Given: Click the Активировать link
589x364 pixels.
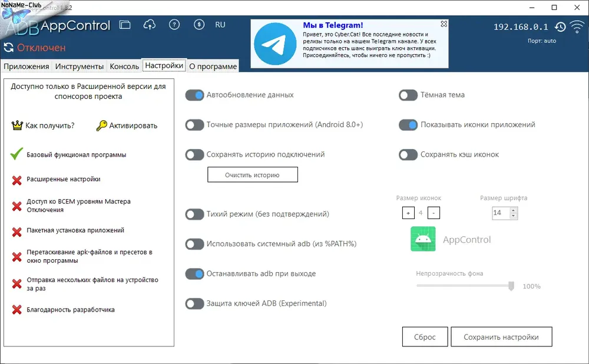Looking at the screenshot, I should tap(133, 125).
